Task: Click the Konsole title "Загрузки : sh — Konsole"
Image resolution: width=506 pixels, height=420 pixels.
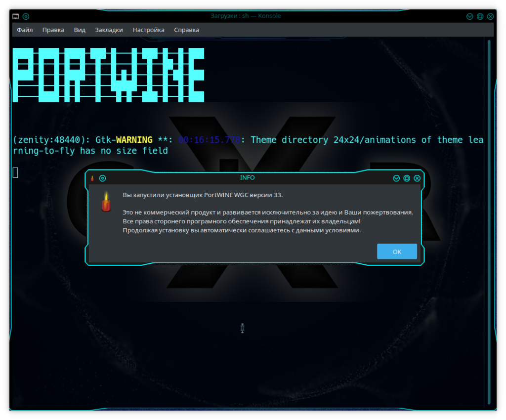Action: 246,16
